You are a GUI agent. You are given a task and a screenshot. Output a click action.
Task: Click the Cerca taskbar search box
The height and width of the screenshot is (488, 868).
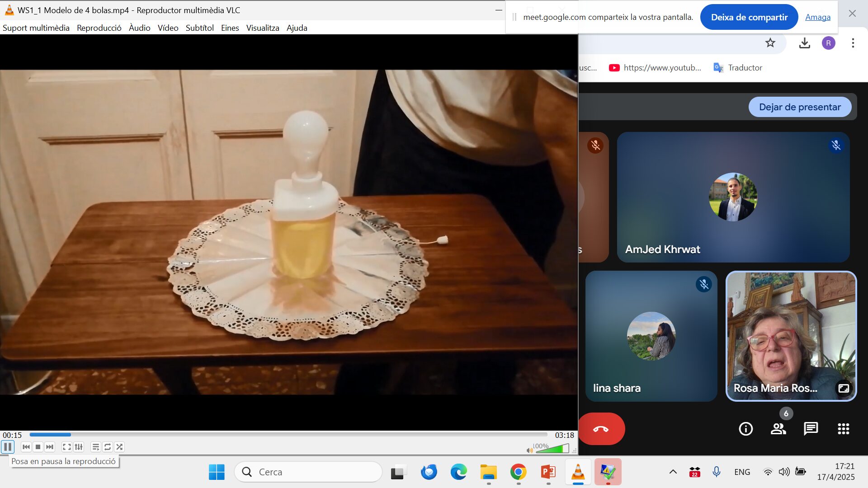pyautogui.click(x=308, y=472)
